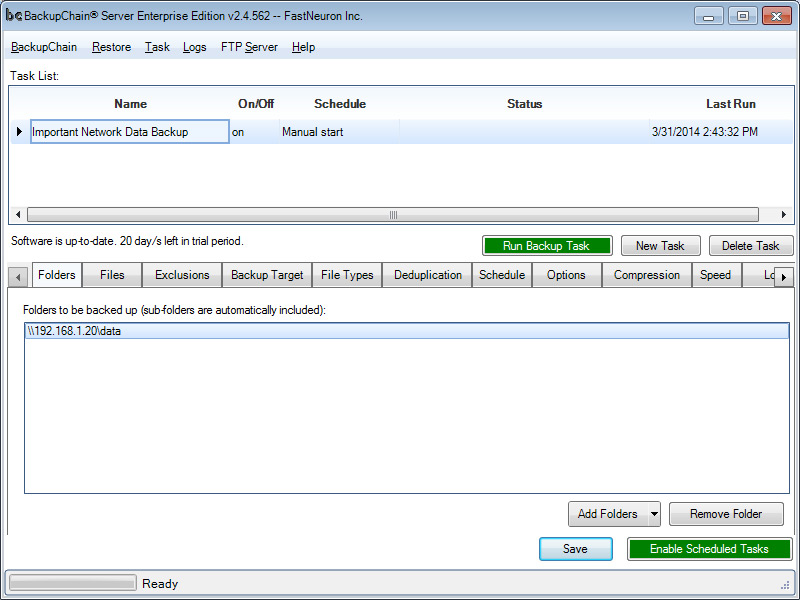Switch to the Deduplication tab

pyautogui.click(x=428, y=275)
